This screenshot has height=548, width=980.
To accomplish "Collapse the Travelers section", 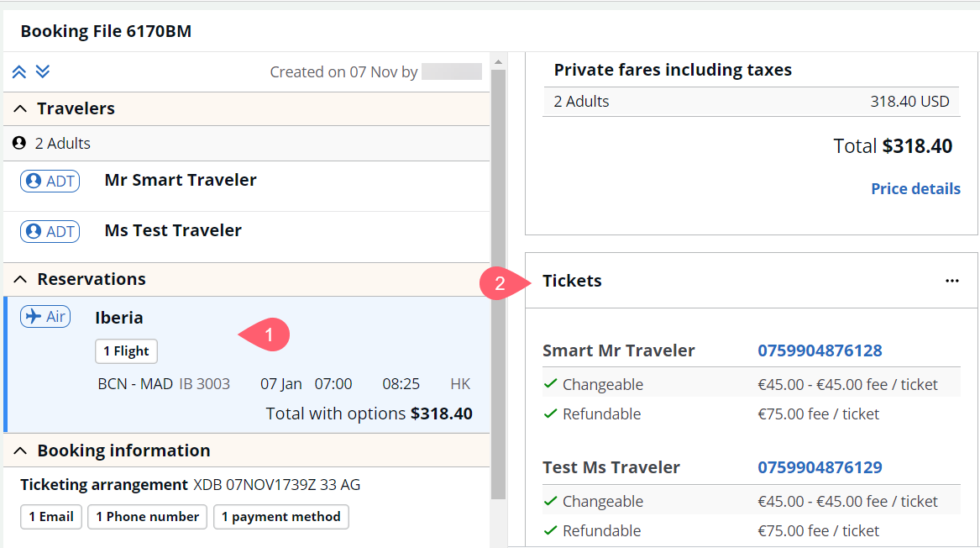I will (x=21, y=109).
